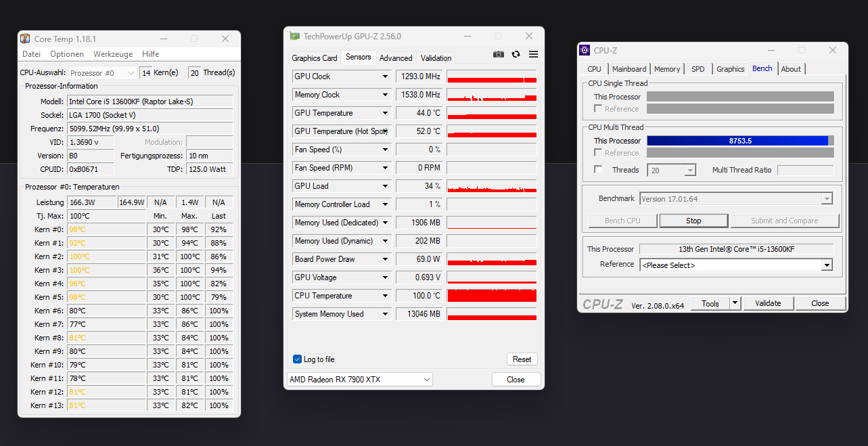Click the CPU Multi Thread score bar
This screenshot has height=446, width=868.
[x=740, y=141]
